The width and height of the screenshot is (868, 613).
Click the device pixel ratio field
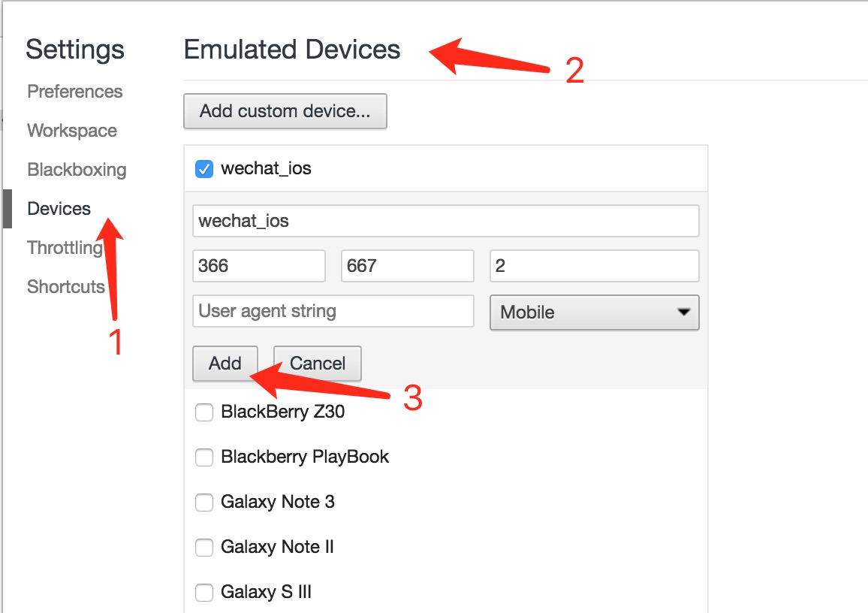pos(594,266)
